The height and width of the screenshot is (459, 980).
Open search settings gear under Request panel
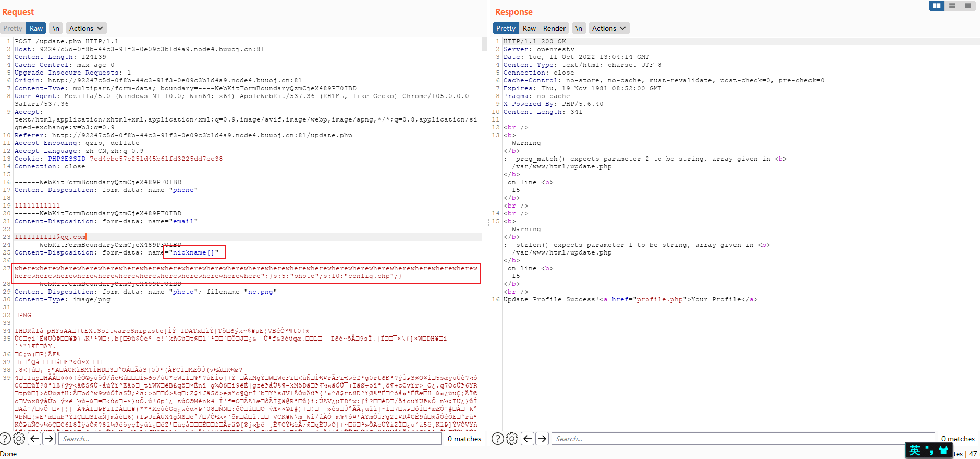[x=19, y=439]
